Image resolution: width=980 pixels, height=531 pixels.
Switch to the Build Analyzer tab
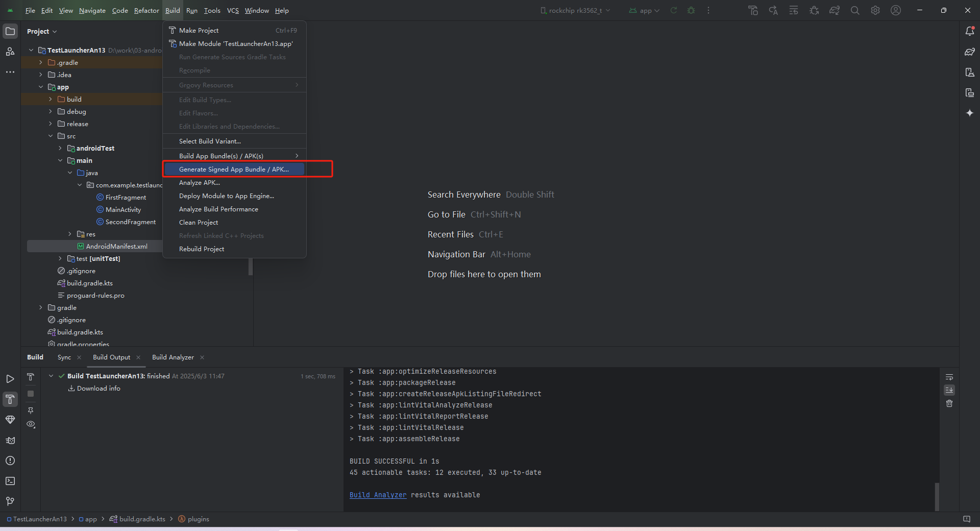173,357
